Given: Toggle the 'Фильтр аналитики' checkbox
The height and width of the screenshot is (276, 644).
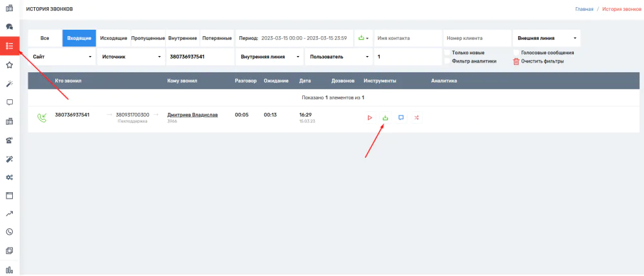Looking at the screenshot, I should 448,61.
